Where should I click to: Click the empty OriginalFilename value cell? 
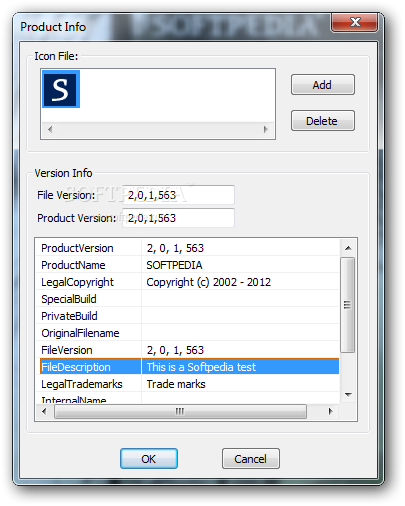coord(240,333)
